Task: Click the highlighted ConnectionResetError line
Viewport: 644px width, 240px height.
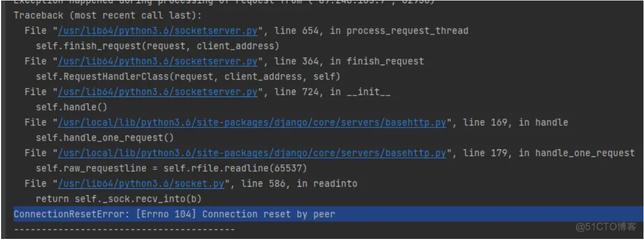Action: tap(174, 215)
